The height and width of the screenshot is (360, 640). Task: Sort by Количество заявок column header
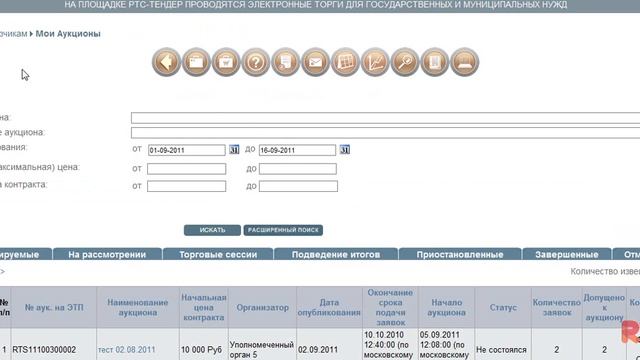557,307
